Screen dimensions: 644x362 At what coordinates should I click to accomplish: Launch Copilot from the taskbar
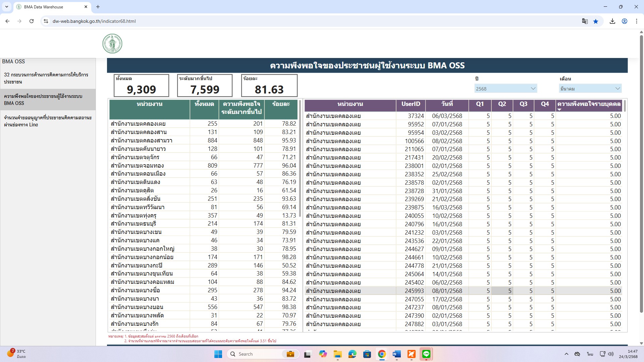(323, 354)
